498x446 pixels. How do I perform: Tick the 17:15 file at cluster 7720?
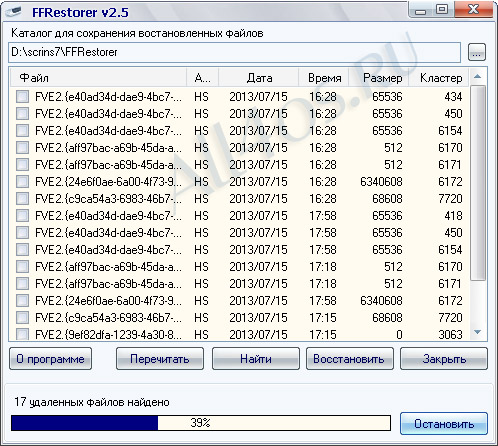click(22, 318)
